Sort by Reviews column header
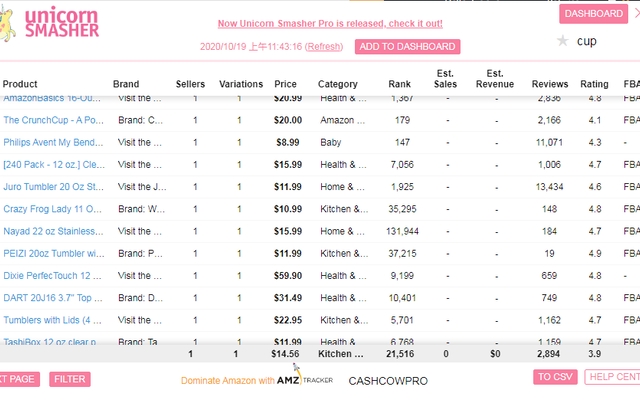This screenshot has width=640, height=400. coord(550,84)
